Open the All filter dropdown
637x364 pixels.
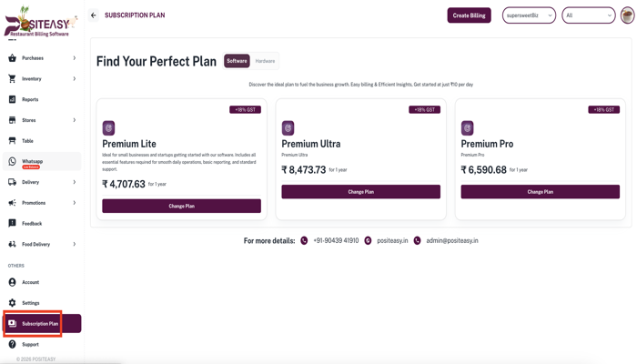589,15
